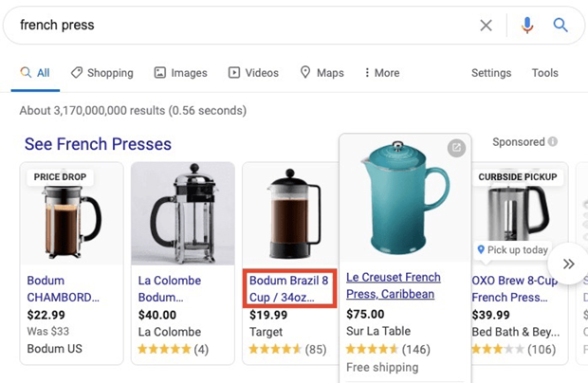Advance product carousel with double-arrow button
This screenshot has height=383, width=588.
click(568, 264)
